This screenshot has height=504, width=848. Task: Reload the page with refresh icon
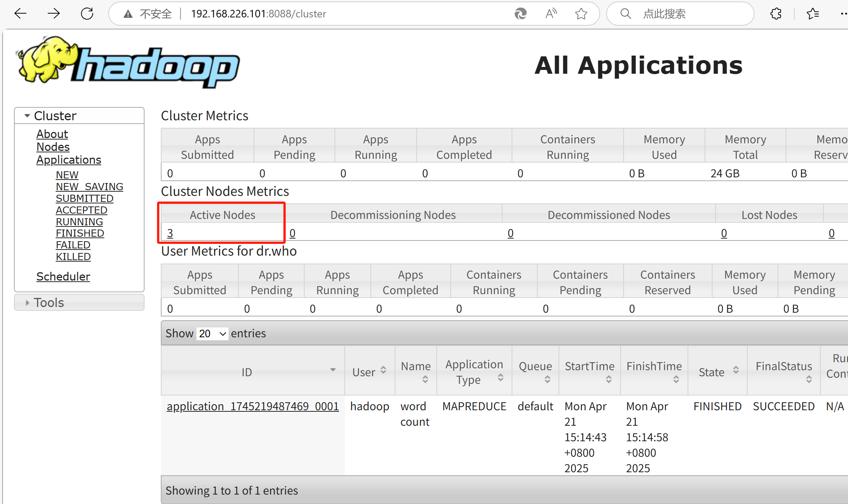(87, 14)
